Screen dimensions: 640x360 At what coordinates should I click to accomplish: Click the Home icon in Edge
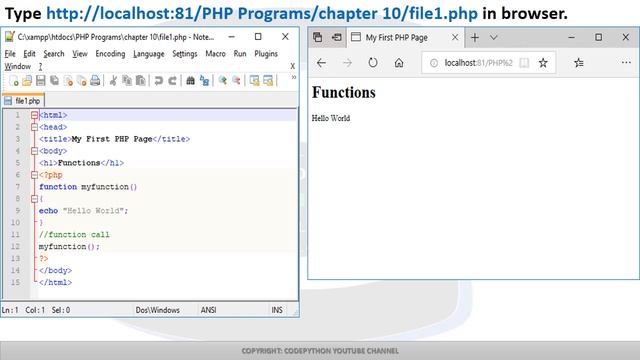(x=399, y=63)
